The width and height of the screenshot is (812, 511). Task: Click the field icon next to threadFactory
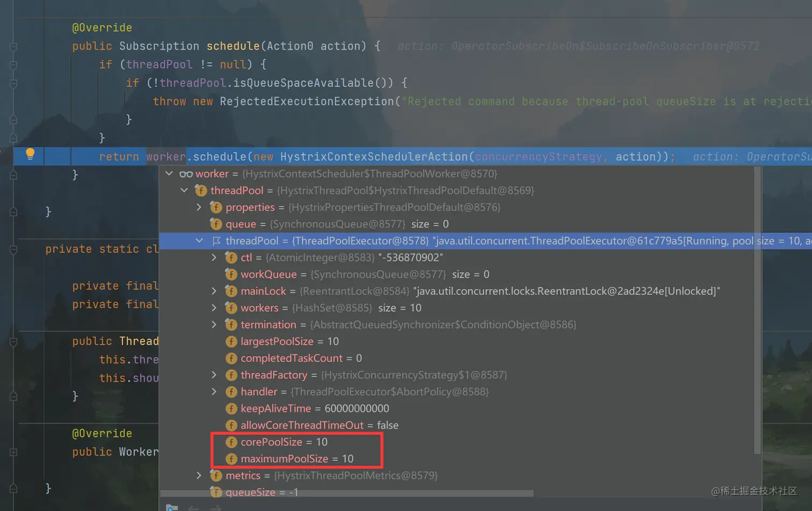tap(231, 375)
